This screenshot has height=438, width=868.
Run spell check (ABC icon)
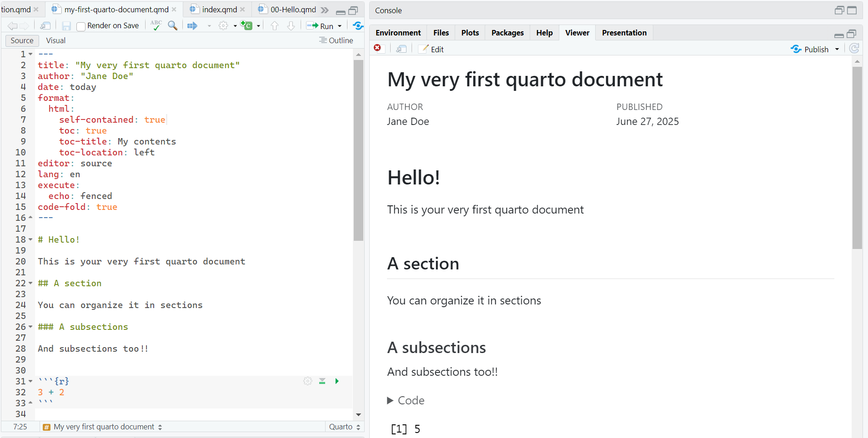click(156, 25)
